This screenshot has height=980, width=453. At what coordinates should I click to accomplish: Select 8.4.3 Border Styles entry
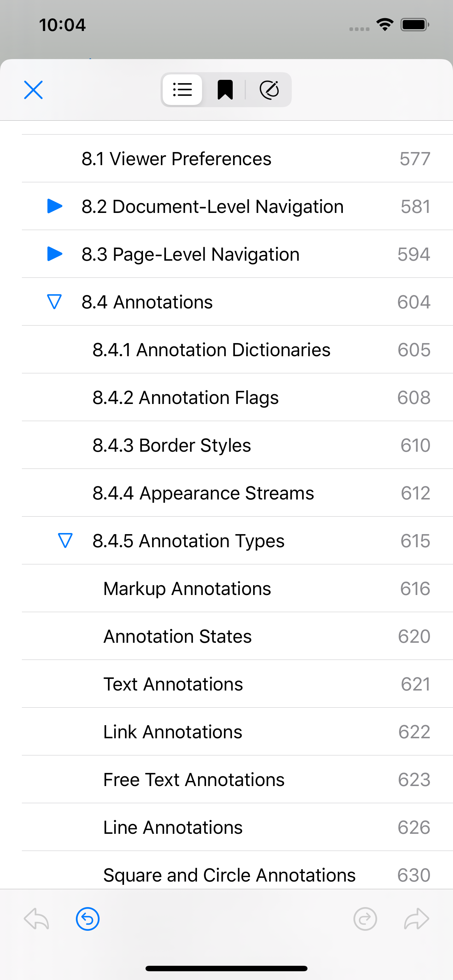pyautogui.click(x=237, y=445)
